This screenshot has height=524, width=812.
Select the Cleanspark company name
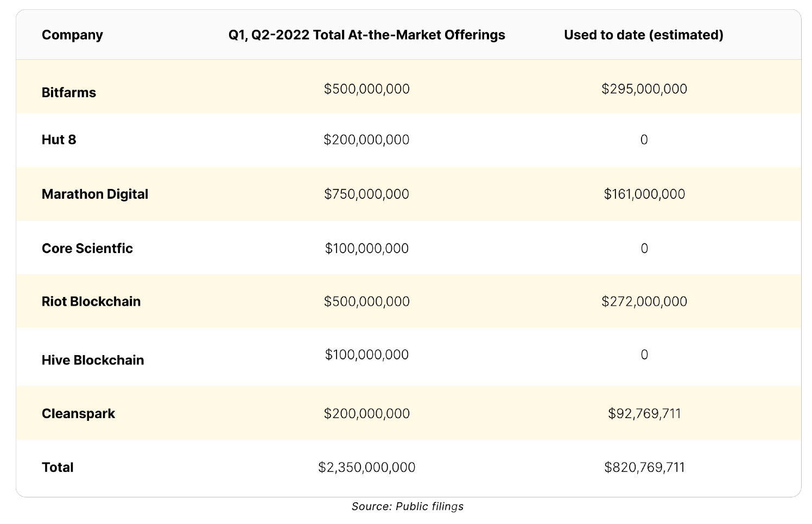[78, 413]
